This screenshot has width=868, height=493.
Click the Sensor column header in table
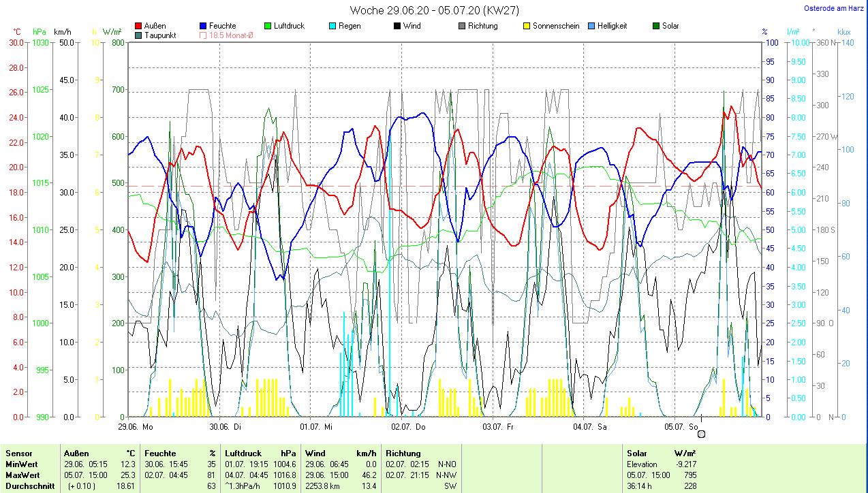tap(18, 454)
